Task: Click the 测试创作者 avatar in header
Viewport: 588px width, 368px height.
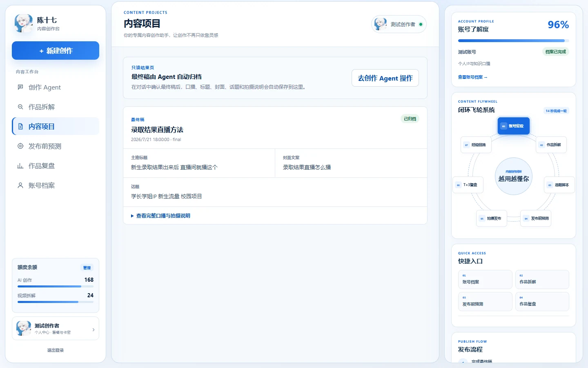Action: coord(381,24)
